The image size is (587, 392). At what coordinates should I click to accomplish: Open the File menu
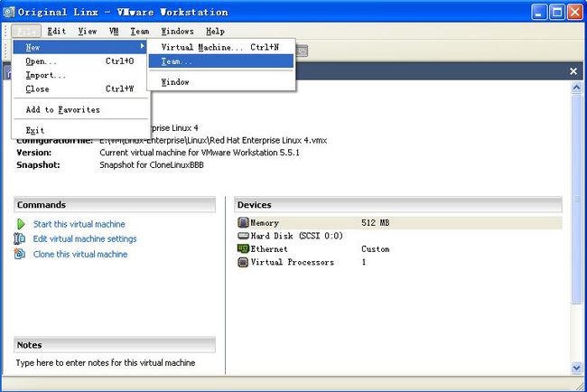pyautogui.click(x=26, y=32)
